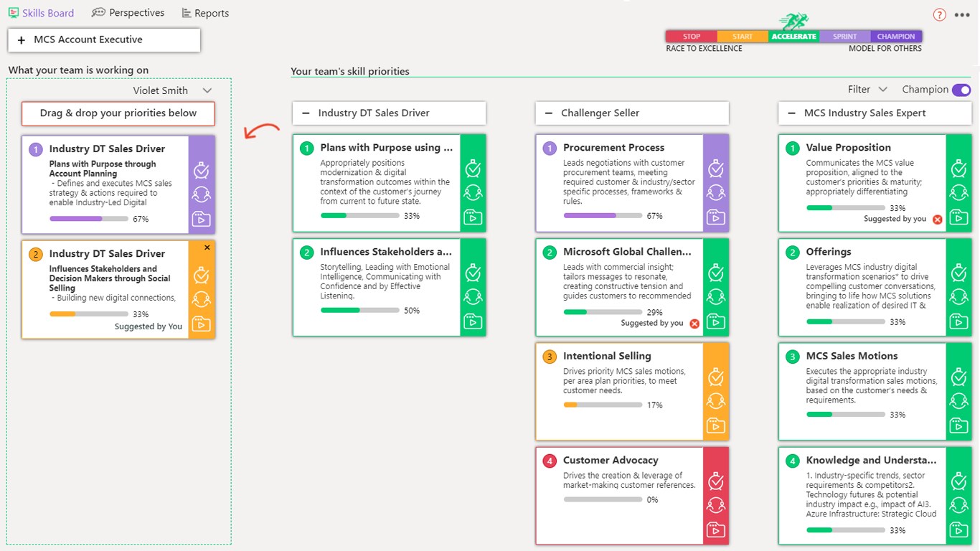
Task: Click people icon on Procurement Process card
Action: click(x=715, y=192)
